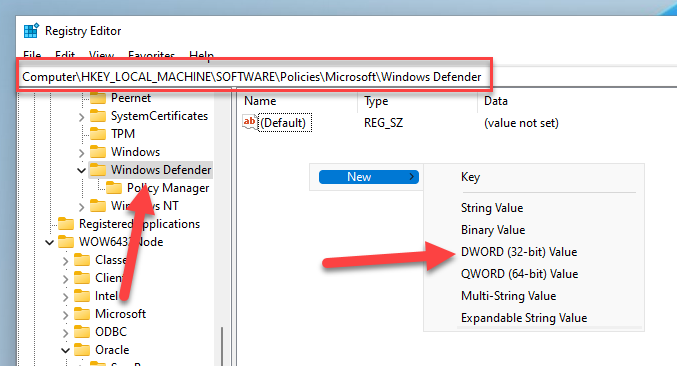Choose Binary Value from the submenu
677x366 pixels.
pyautogui.click(x=493, y=230)
